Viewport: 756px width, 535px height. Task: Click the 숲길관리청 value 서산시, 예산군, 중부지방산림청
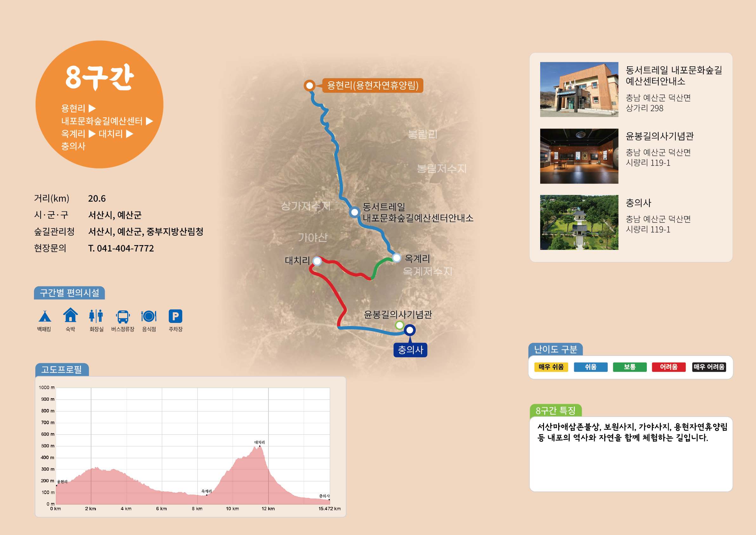click(x=146, y=231)
